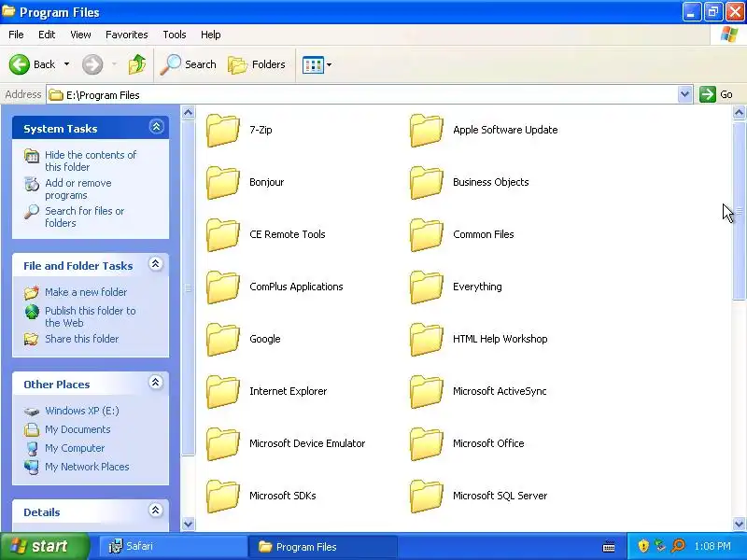This screenshot has width=747, height=560.
Task: Click the safely remove hardware tray icon
Action: click(x=660, y=546)
